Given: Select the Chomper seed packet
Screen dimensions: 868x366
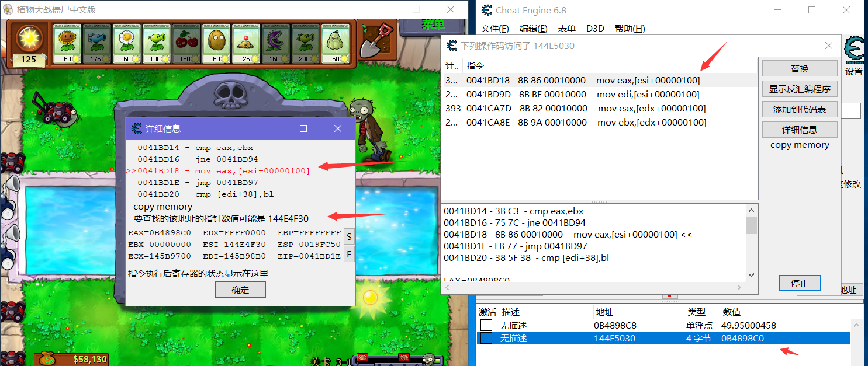Looking at the screenshot, I should click(276, 44).
